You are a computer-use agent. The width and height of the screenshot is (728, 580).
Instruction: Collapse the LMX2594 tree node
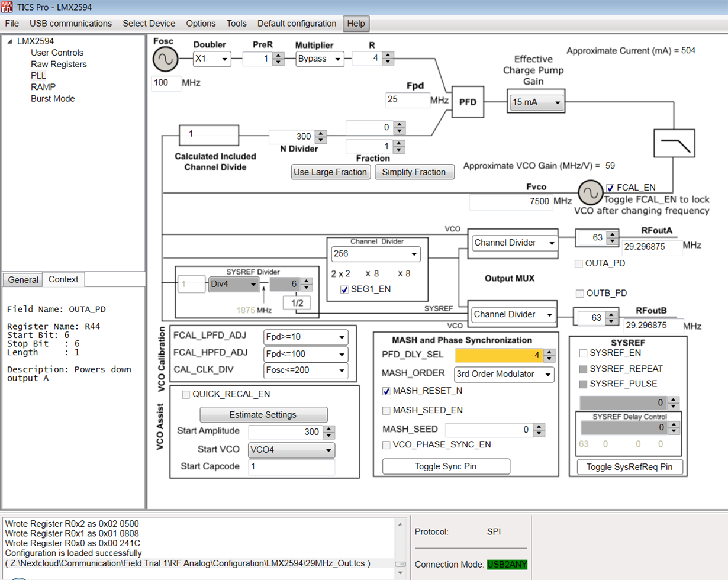point(9,41)
